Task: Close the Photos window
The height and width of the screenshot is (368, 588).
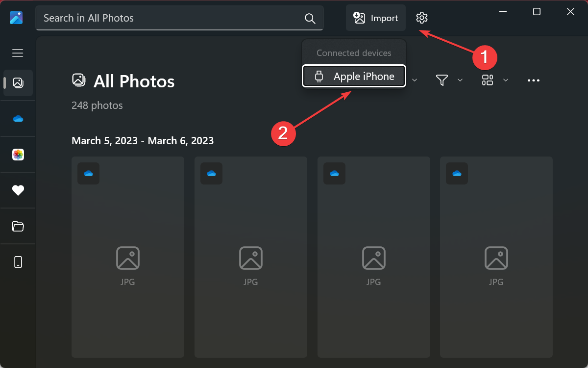Action: (x=570, y=12)
